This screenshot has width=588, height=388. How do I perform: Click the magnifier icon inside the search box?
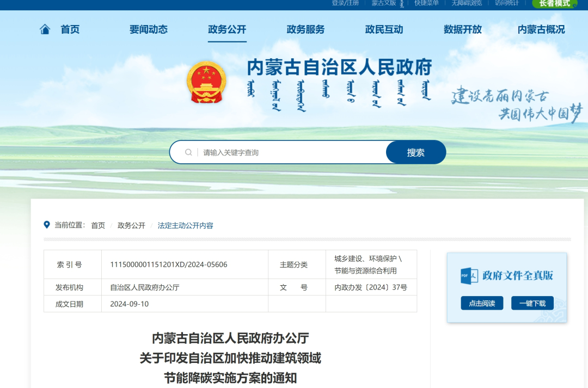coord(188,152)
